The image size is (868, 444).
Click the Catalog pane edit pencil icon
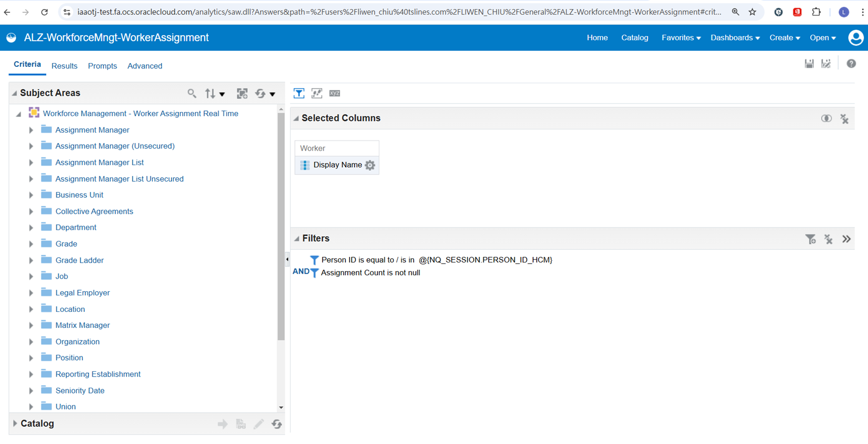click(258, 424)
